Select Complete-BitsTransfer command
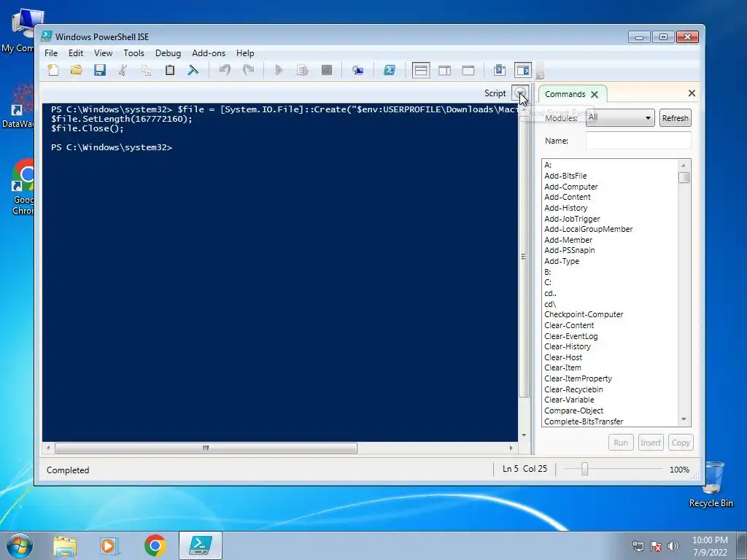Image resolution: width=747 pixels, height=560 pixels. (584, 421)
